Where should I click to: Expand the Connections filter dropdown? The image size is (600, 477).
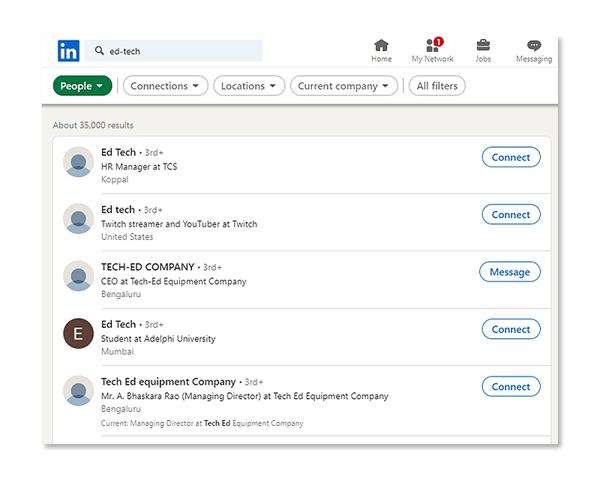165,86
